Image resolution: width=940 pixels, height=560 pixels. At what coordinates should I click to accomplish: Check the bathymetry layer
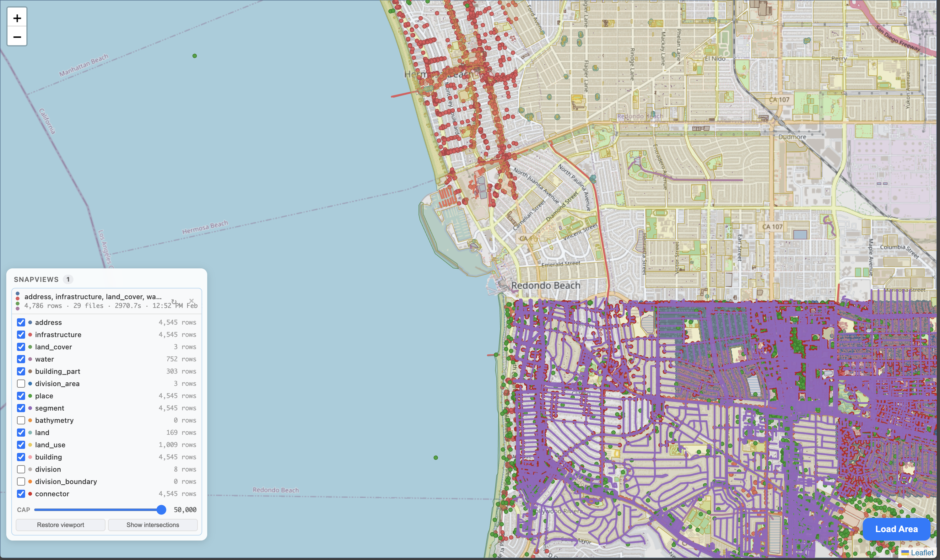pyautogui.click(x=21, y=420)
